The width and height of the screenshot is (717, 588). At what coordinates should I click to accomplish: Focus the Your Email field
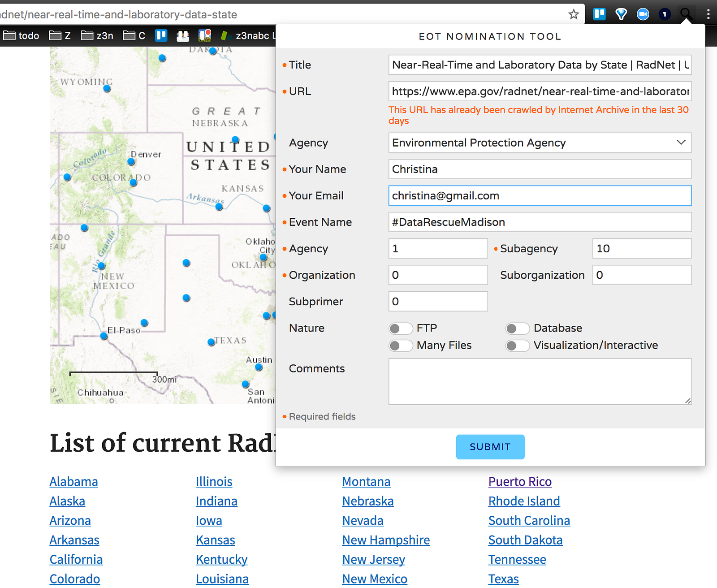(x=540, y=195)
